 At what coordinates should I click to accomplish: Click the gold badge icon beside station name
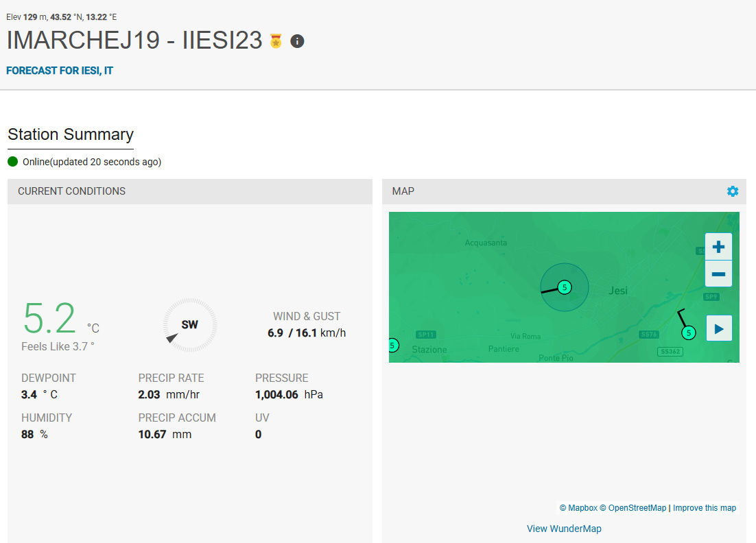[276, 41]
